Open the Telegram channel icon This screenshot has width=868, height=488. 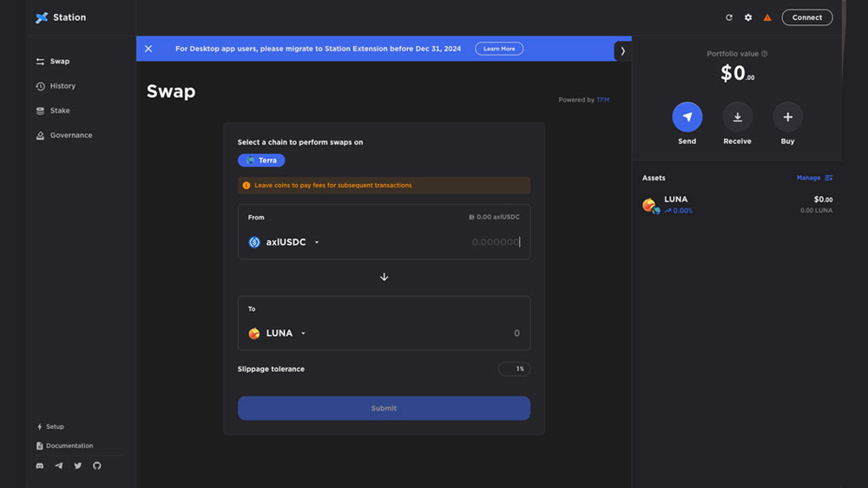[x=59, y=465]
